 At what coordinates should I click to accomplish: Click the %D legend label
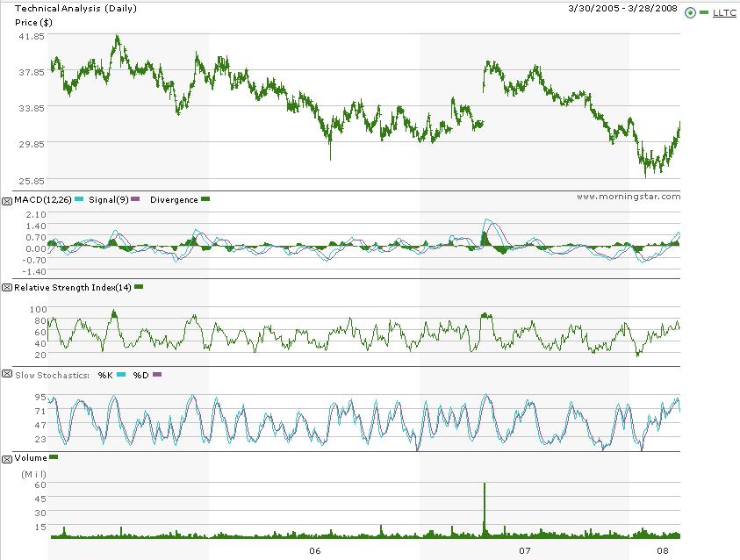pos(140,375)
